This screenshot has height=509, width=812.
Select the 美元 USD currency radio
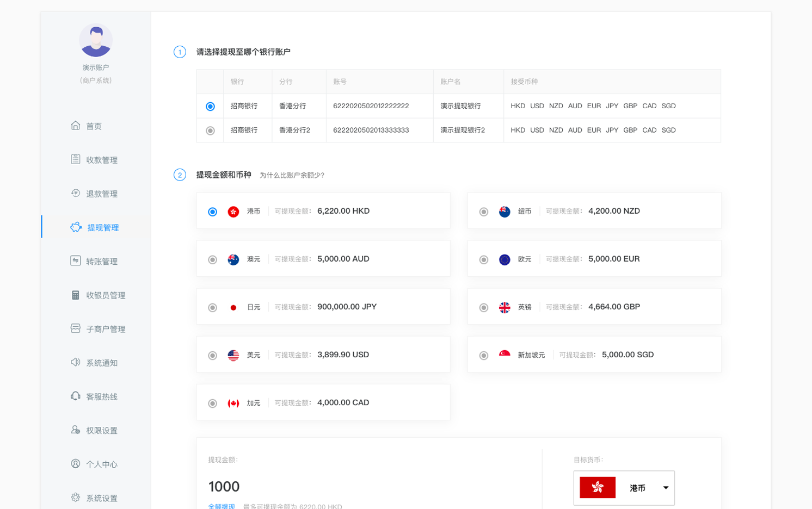(213, 355)
